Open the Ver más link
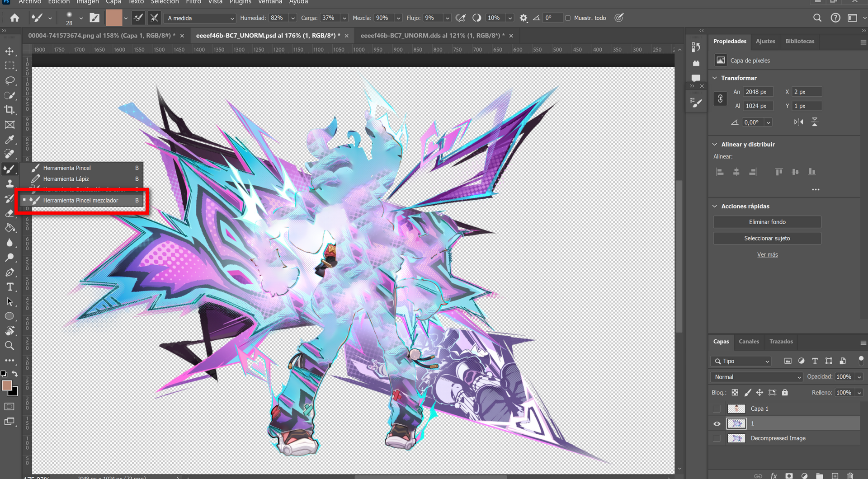The height and width of the screenshot is (479, 868). pos(768,254)
